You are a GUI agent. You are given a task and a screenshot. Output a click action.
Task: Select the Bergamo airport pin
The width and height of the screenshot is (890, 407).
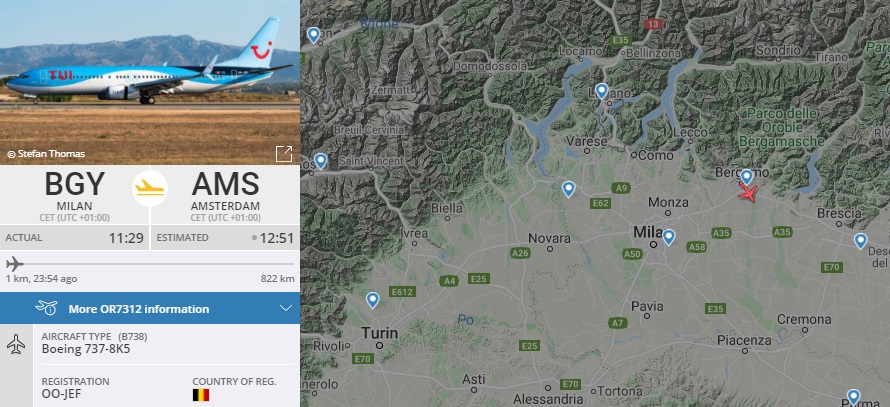point(746,177)
